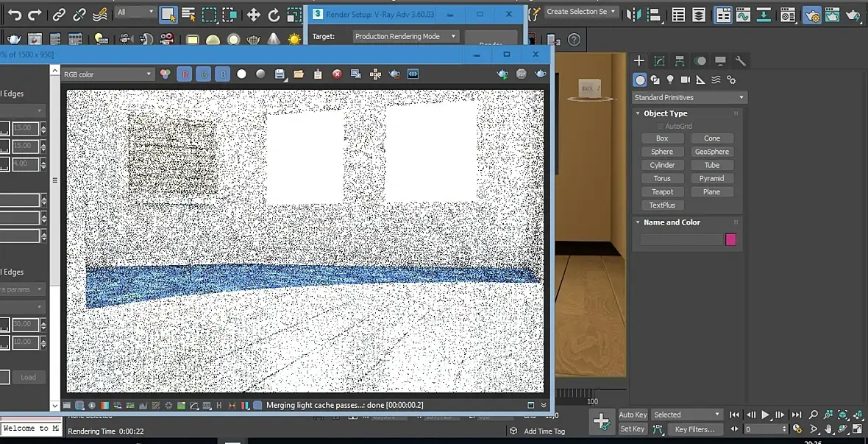Toggle the green channel in the frame buffer
Screen dimensions: 868x444
coord(204,74)
